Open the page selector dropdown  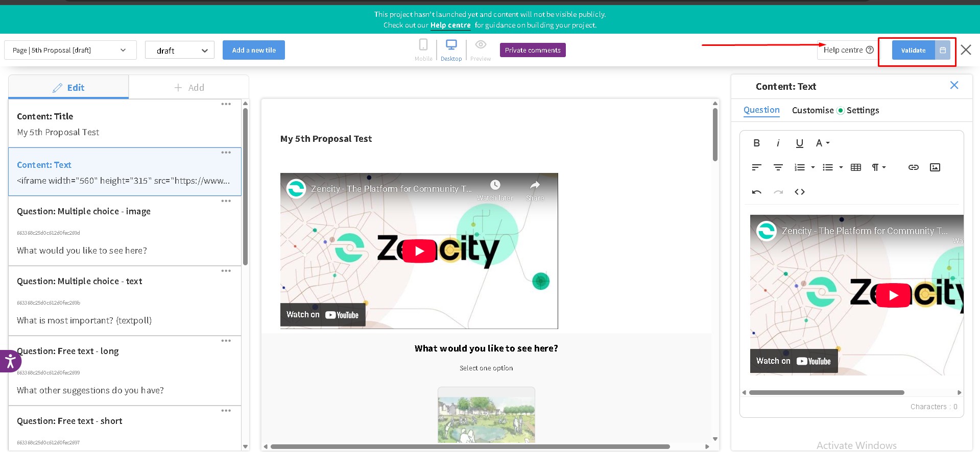tap(70, 50)
